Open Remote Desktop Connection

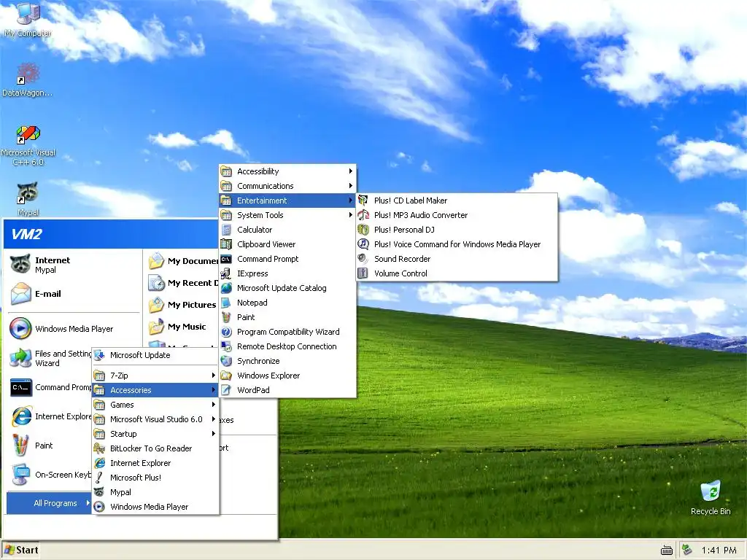point(287,346)
